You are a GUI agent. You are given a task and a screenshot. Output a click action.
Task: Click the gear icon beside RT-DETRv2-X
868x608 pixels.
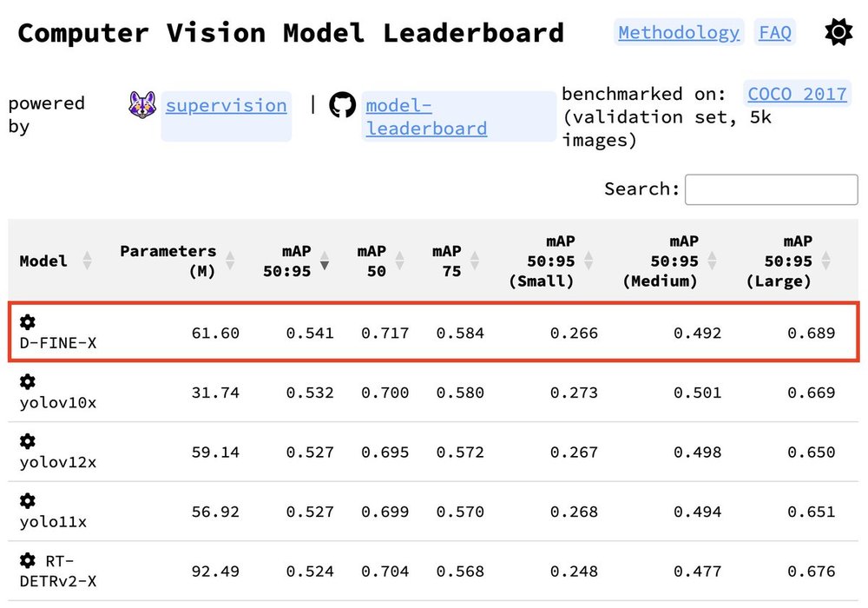point(28,560)
